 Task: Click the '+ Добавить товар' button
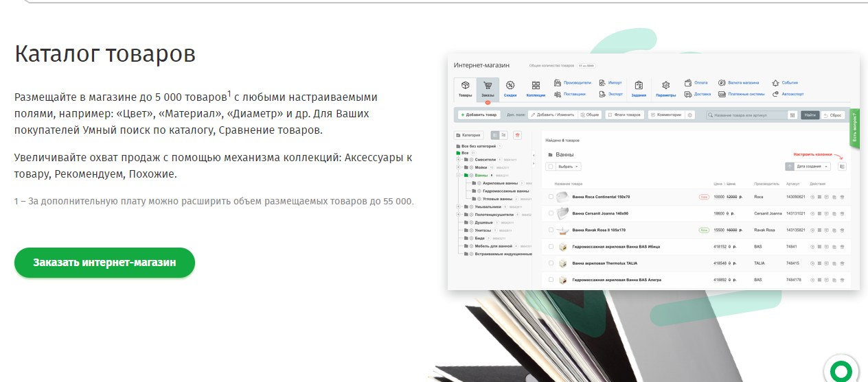479,115
